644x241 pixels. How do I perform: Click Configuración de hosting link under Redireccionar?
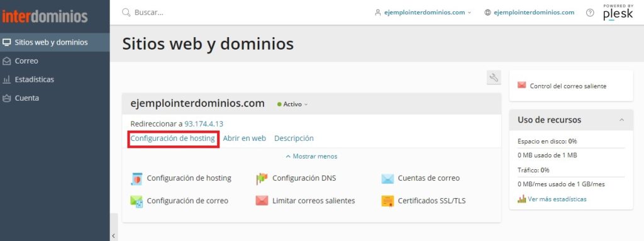pos(172,138)
